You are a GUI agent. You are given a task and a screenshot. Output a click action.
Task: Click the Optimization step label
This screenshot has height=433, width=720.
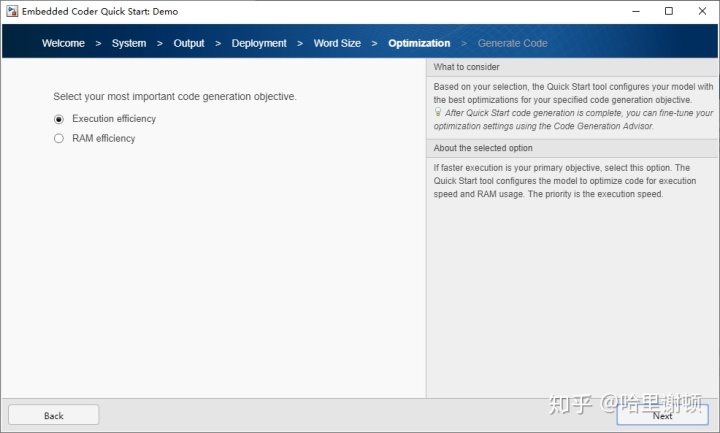(419, 43)
